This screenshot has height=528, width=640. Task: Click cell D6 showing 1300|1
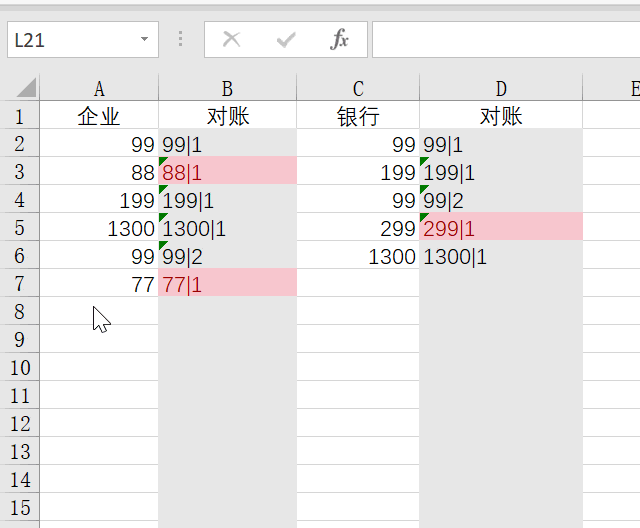tap(501, 255)
